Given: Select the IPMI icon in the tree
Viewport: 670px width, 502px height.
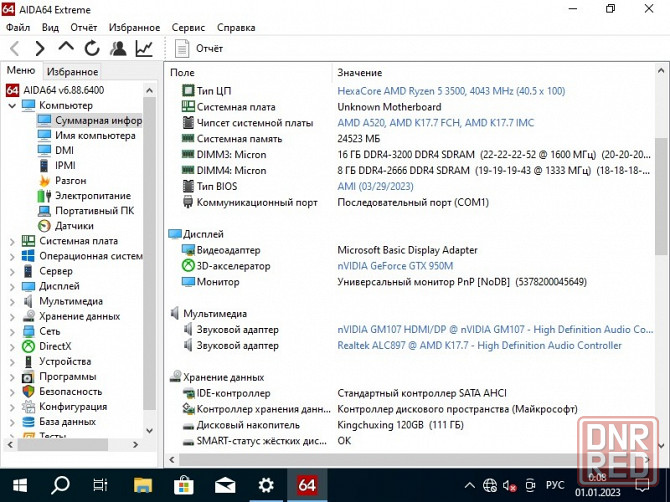Looking at the screenshot, I should point(44,165).
